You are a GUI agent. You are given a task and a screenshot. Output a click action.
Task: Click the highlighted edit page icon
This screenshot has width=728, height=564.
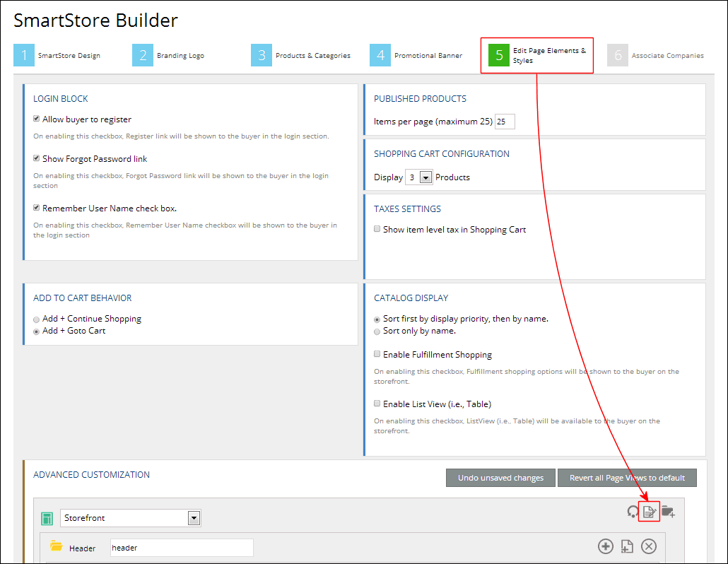(x=650, y=512)
